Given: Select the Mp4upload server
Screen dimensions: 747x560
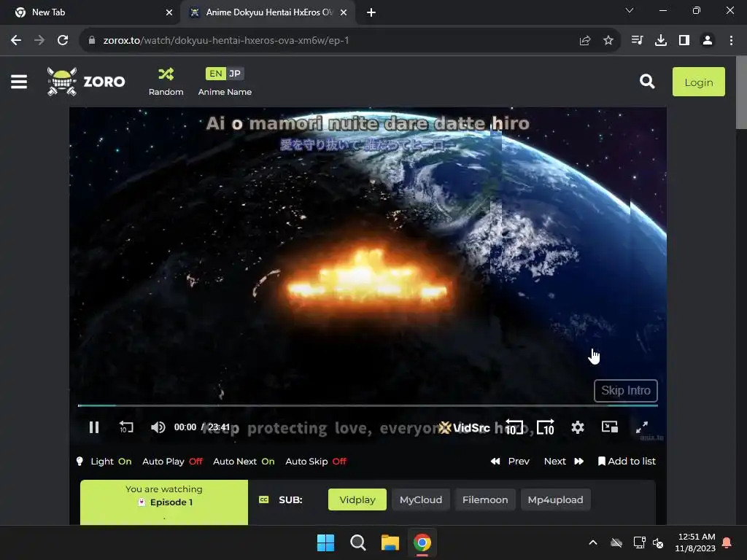Looking at the screenshot, I should click(555, 499).
